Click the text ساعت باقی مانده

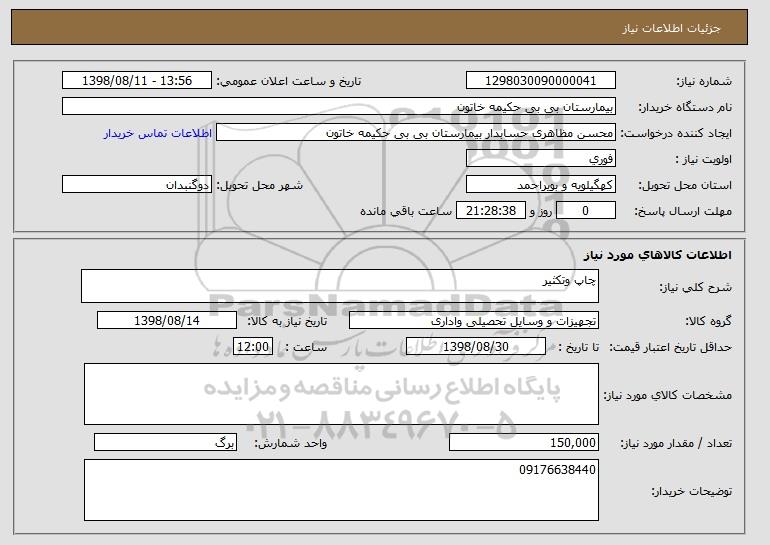406,211
